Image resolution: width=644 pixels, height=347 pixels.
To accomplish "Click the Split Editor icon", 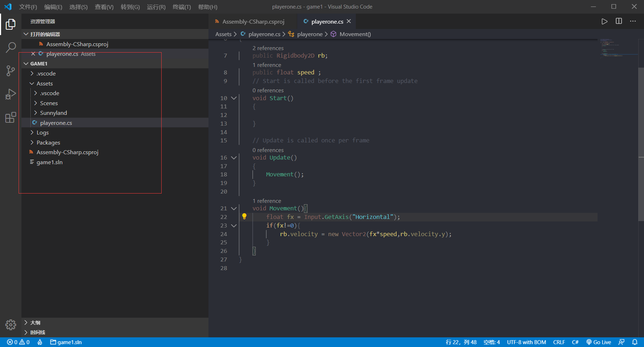I will 619,21.
